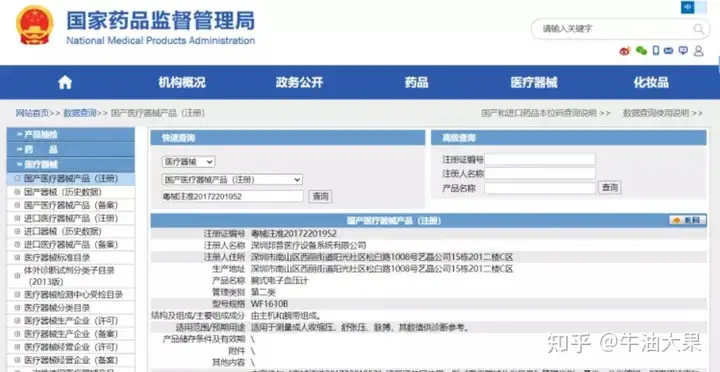Open the user account icon
The image size is (720, 372).
698,51
